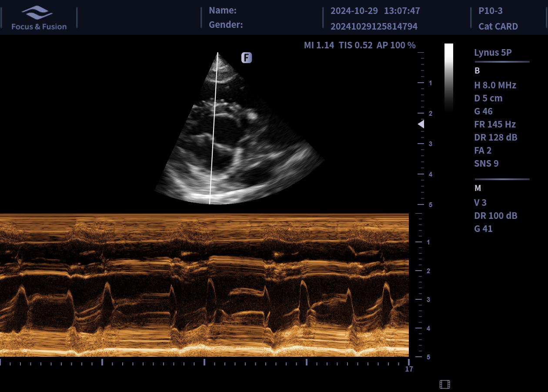Click the Gender field in the header
548x392 pixels.
[226, 25]
